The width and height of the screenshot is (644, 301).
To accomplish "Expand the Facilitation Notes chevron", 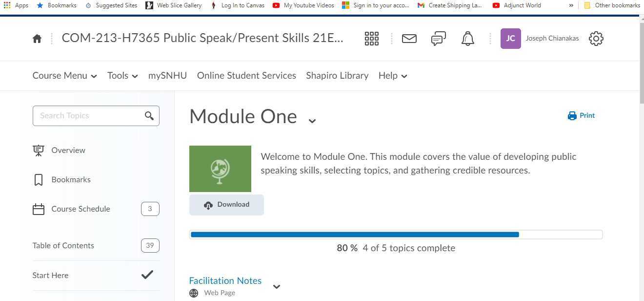I will (x=277, y=287).
